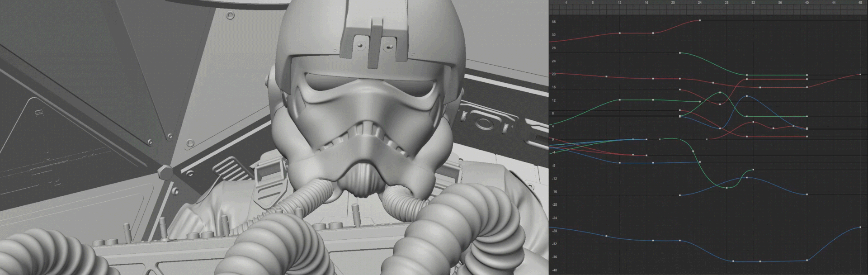Screen dimensions: 868x275
Task: Jump to frame 28 on the time ruler
Action: 726,3
